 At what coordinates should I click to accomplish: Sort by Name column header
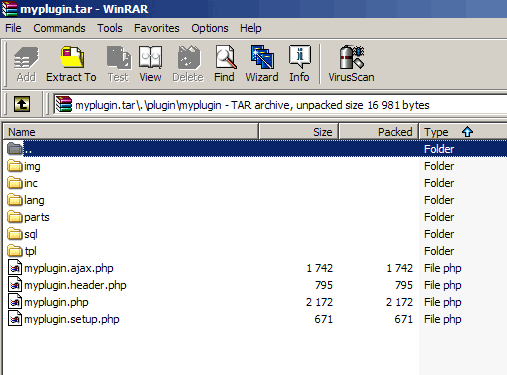tap(131, 132)
